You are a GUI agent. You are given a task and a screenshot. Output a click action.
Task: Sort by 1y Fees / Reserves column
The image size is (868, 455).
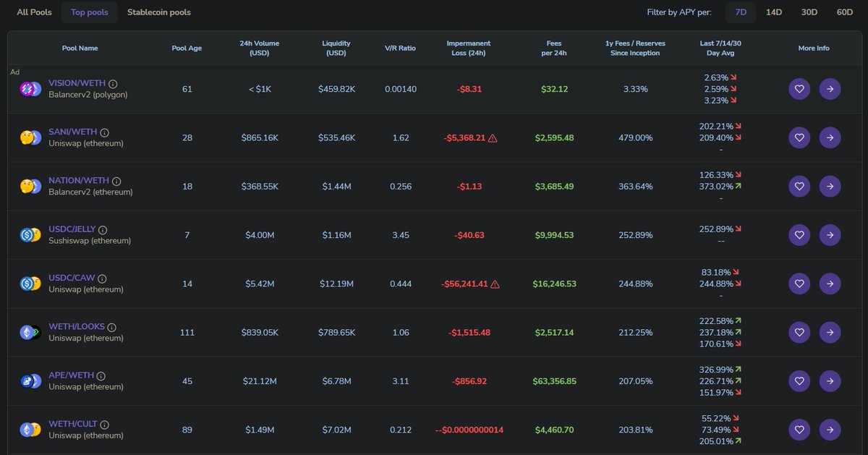(635, 48)
